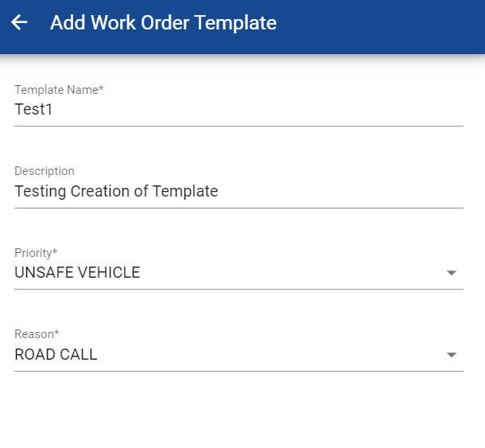This screenshot has width=485, height=448.
Task: Click the word VEHICLE in Priority
Action: [x=108, y=273]
